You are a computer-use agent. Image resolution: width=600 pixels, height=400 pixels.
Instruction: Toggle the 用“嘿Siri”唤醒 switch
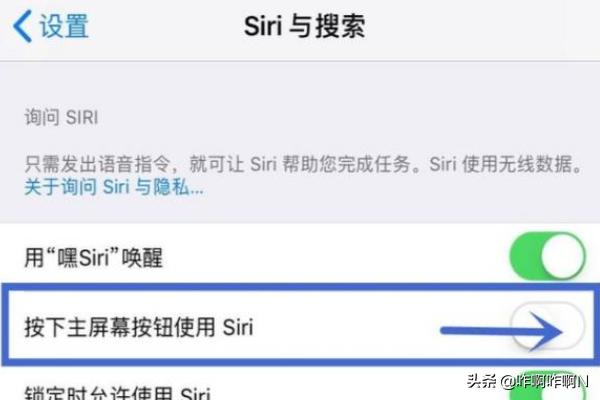tap(547, 256)
